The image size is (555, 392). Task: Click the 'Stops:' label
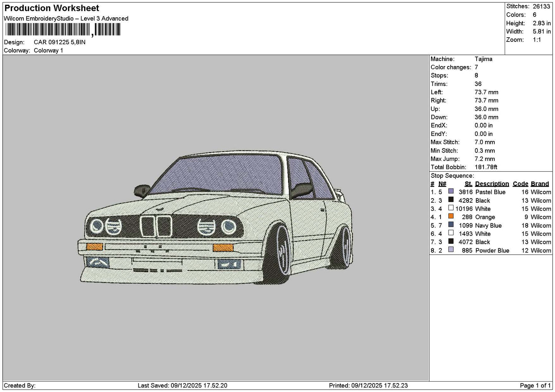coord(439,76)
